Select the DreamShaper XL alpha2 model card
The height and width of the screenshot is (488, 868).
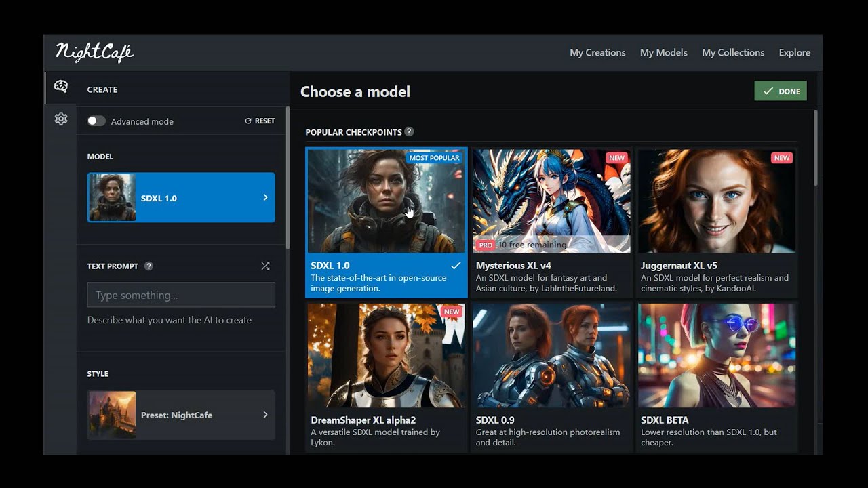(x=387, y=377)
